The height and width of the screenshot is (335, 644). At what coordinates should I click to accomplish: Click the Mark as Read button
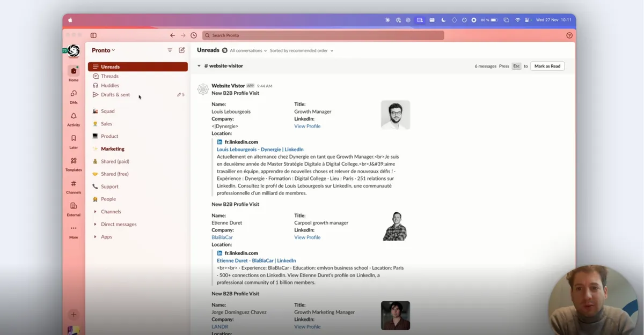point(547,66)
